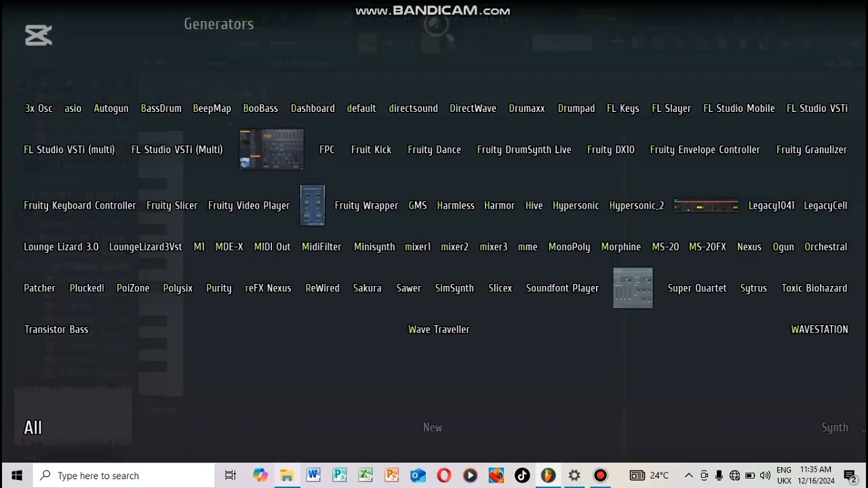This screenshot has height=488, width=868.
Task: Select the GMS synthesizer
Action: (418, 205)
